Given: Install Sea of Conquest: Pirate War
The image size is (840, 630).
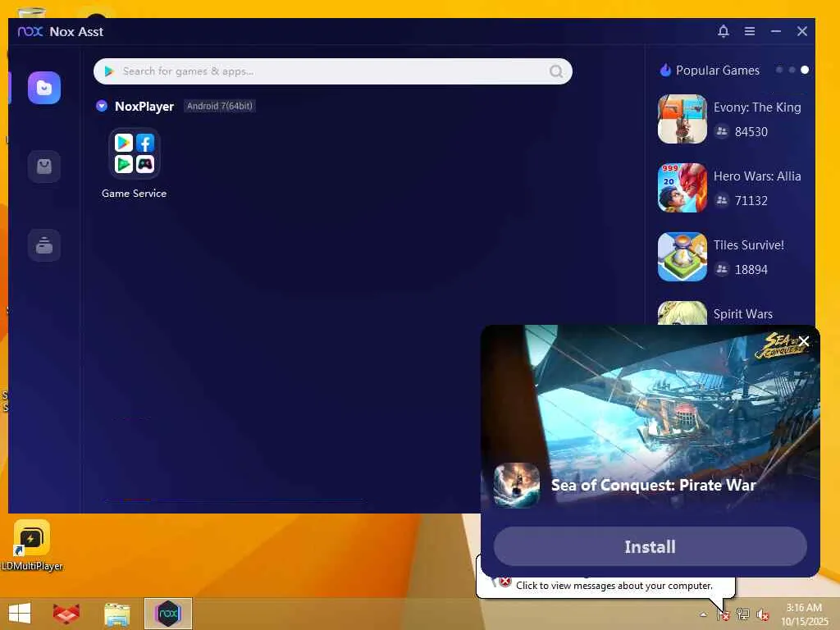Looking at the screenshot, I should coord(650,546).
